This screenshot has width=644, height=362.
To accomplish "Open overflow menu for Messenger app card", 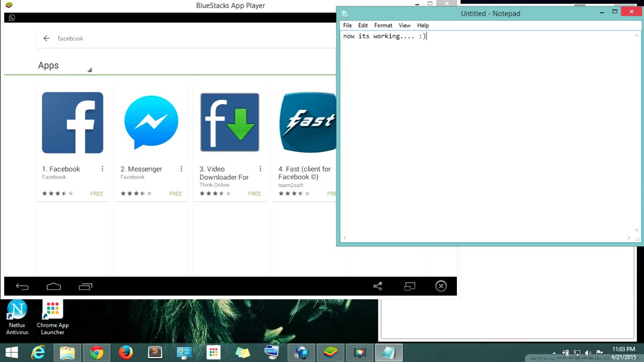I will [x=181, y=169].
